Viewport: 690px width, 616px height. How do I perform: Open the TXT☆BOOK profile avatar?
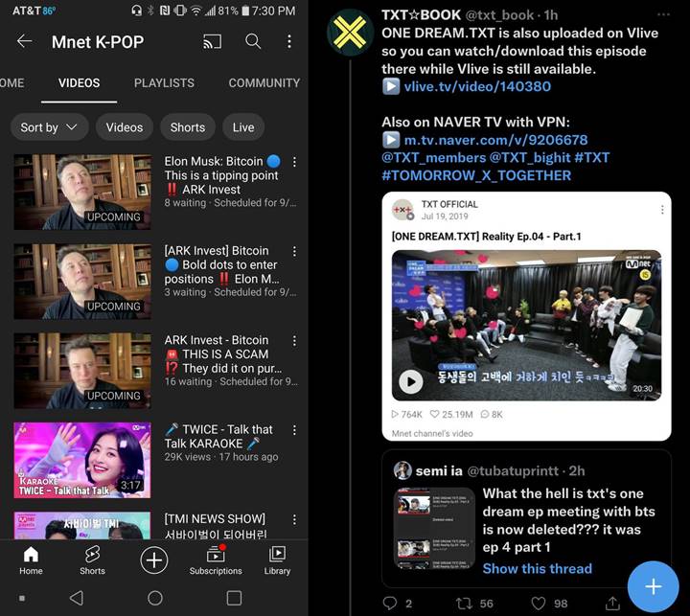[351, 33]
